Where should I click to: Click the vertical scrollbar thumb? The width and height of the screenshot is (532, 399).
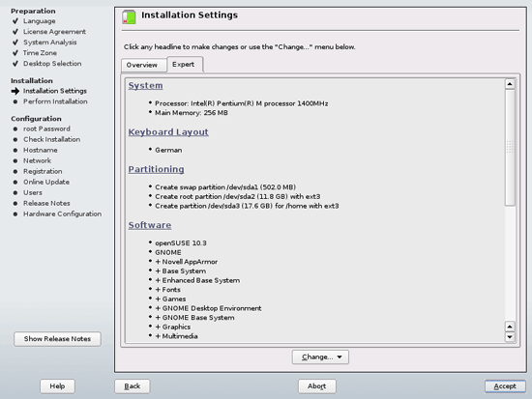(x=510, y=148)
